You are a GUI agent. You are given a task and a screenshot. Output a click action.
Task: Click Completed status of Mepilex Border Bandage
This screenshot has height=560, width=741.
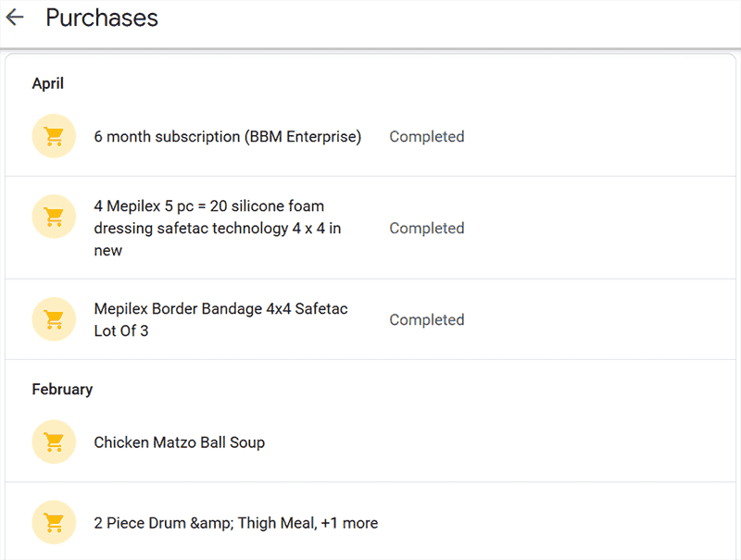point(426,320)
